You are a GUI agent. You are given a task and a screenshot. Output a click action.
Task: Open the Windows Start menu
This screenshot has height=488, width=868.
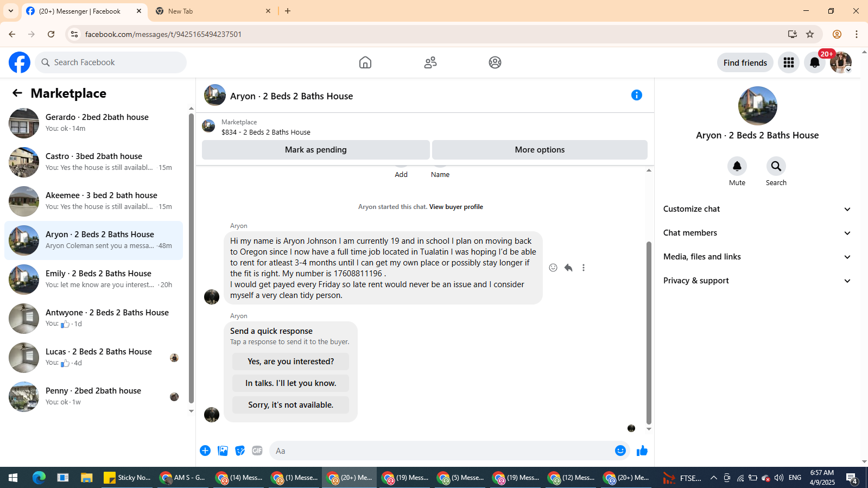click(13, 478)
